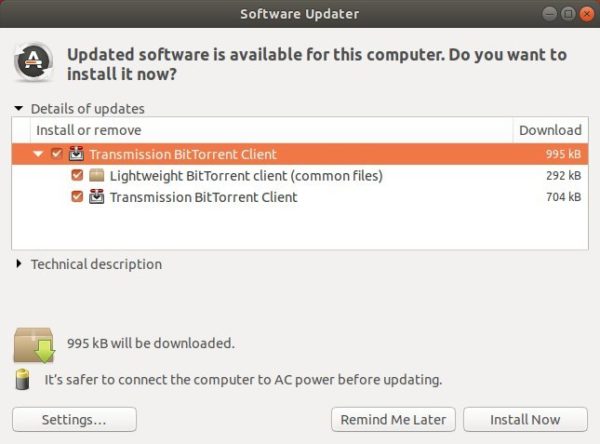The width and height of the screenshot is (600, 444).
Task: Open Settings... button
Action: (x=74, y=420)
